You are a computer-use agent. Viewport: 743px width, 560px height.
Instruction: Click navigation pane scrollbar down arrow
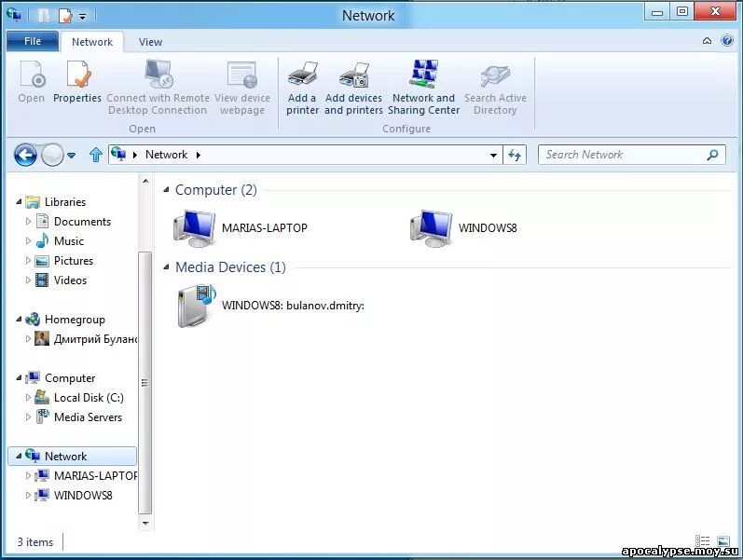pos(145,524)
